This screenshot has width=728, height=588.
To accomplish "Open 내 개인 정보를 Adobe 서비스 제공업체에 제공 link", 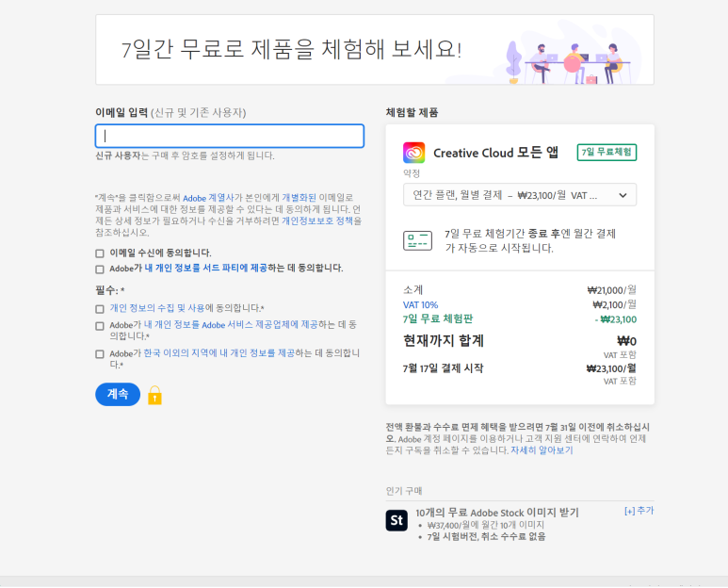I will click(231, 325).
